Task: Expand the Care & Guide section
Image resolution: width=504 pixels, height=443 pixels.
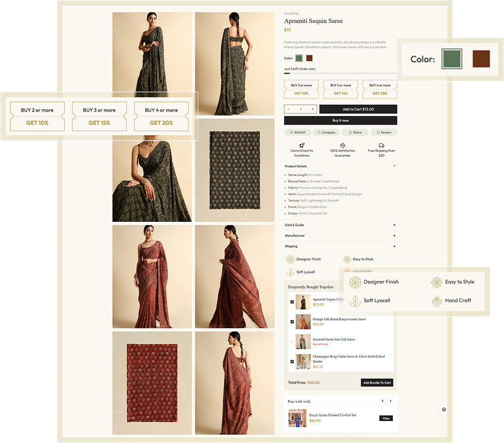Action: click(x=340, y=225)
